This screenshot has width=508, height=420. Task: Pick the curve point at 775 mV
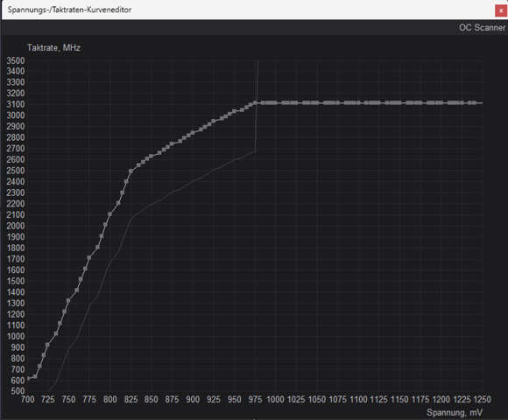point(89,257)
